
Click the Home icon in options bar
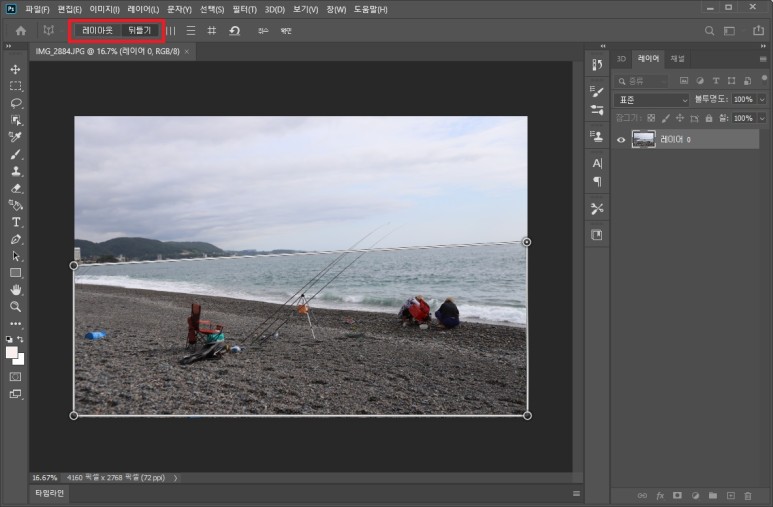pos(21,31)
